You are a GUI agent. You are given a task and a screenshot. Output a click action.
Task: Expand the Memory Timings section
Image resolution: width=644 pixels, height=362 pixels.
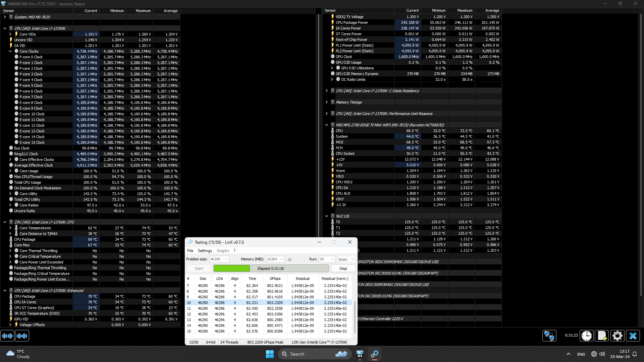[326, 102]
